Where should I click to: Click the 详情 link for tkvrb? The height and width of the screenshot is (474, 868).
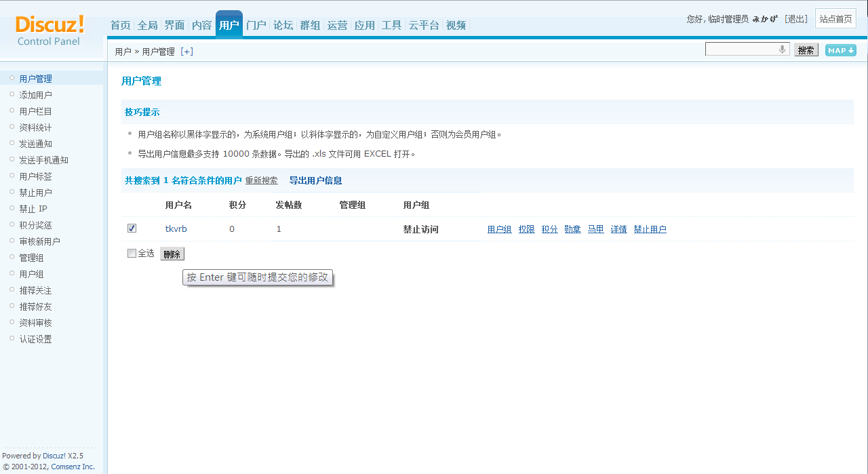coord(618,229)
